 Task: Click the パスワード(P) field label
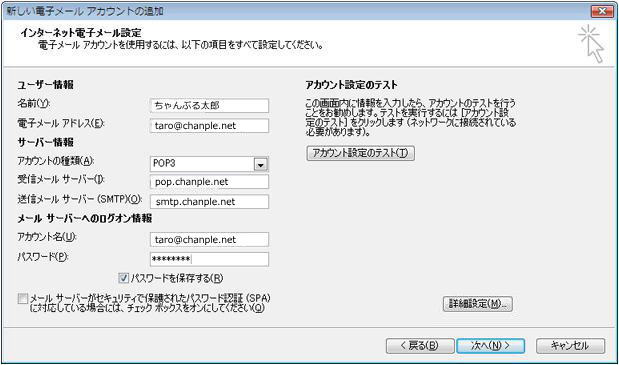43,257
